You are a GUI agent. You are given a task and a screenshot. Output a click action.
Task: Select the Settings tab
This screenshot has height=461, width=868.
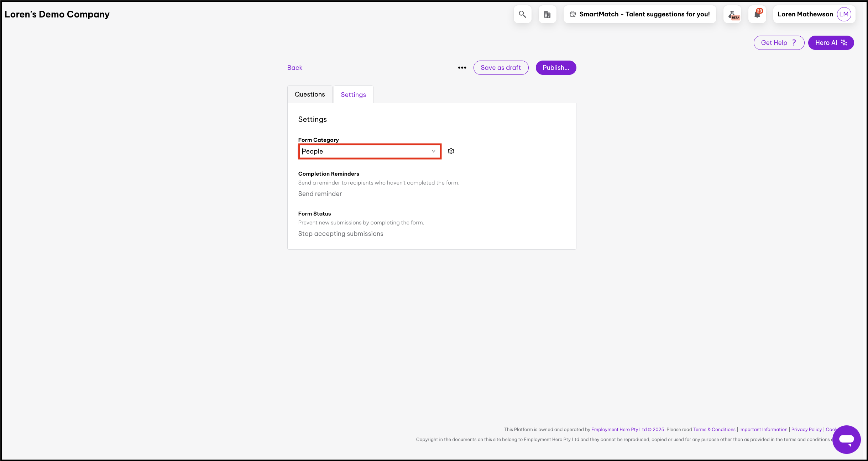click(x=353, y=95)
